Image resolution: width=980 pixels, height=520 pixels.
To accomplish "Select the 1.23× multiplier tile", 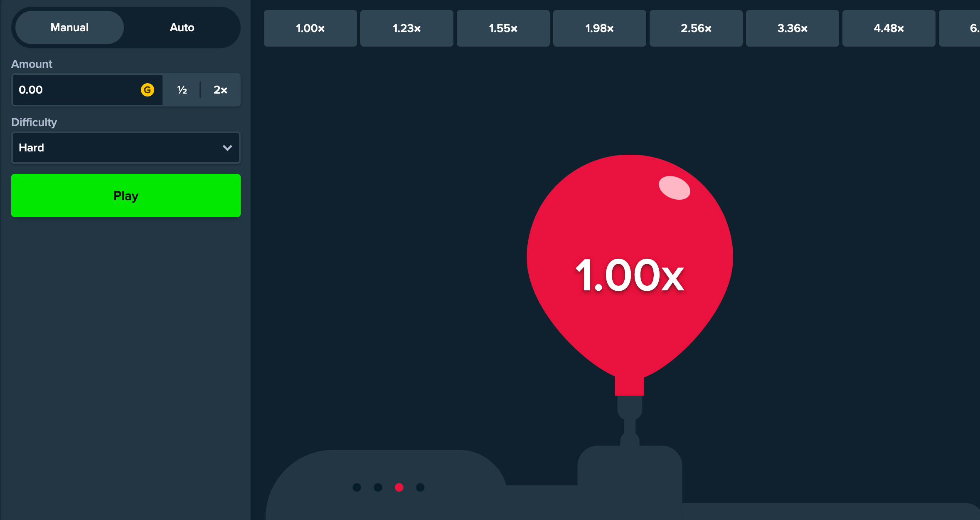I will point(407,28).
